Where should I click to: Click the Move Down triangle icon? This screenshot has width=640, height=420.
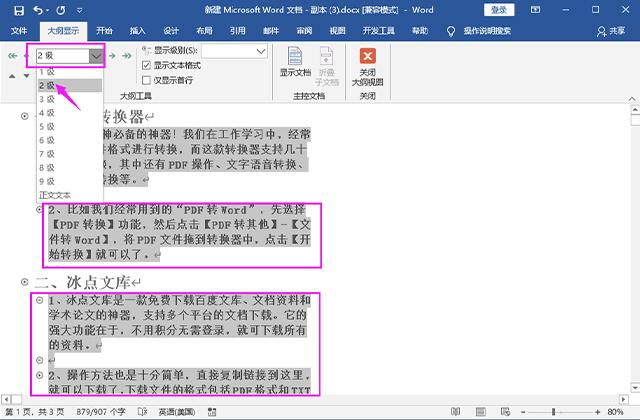27,76
